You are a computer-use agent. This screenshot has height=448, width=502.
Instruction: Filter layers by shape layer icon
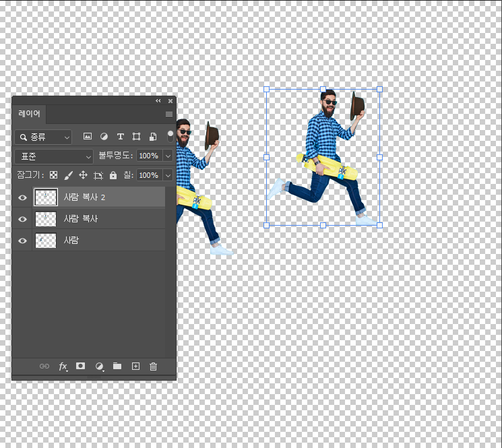[x=136, y=137]
